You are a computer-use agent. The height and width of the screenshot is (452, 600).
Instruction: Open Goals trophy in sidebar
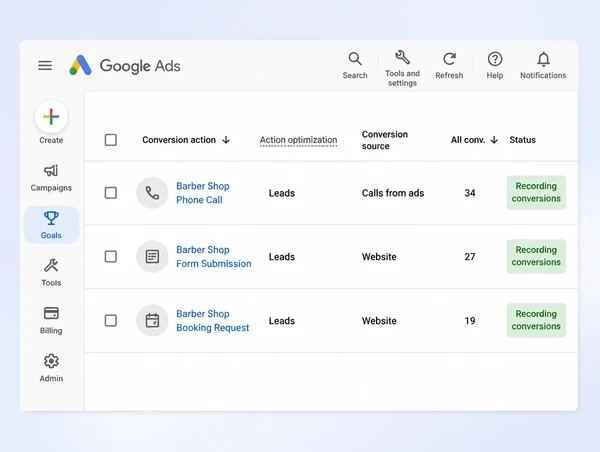51,225
